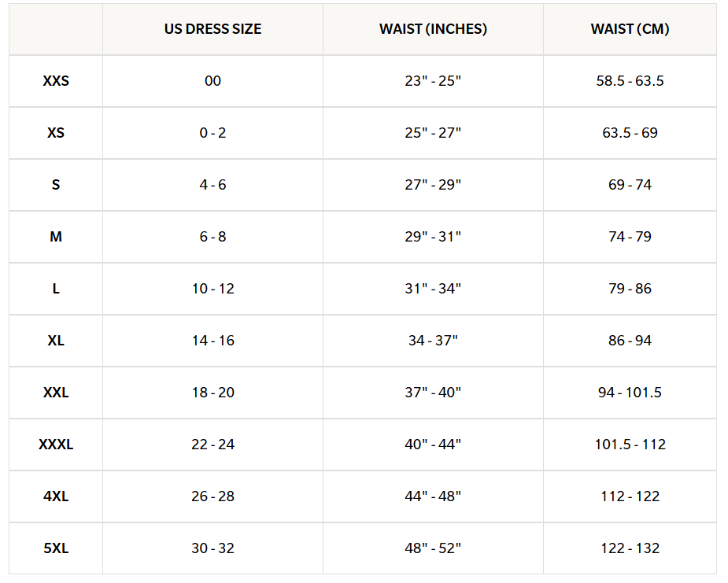
Task: Click the XXXL size row label
Action: click(x=56, y=445)
